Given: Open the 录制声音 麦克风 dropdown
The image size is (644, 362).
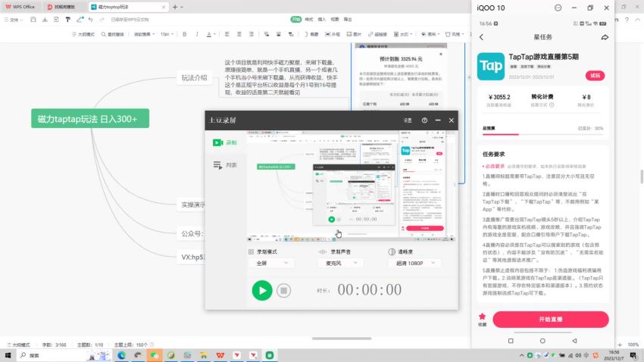Looking at the screenshot, I should [340, 263].
